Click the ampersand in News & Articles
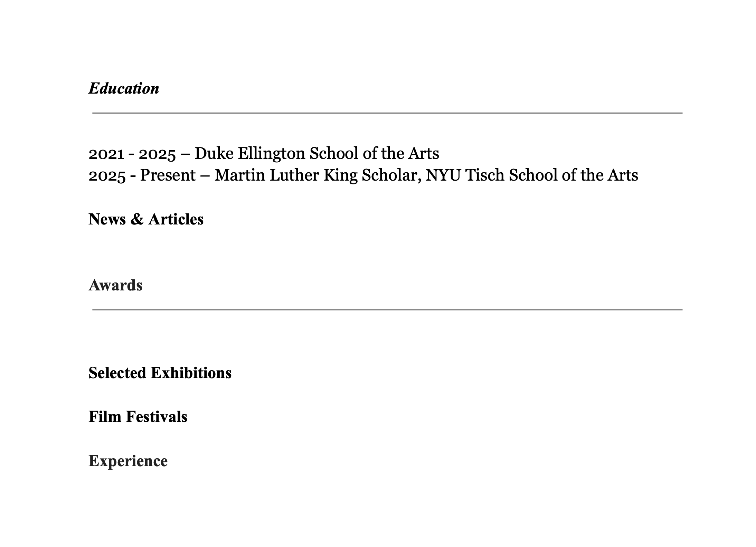This screenshot has width=756, height=547. (137, 219)
